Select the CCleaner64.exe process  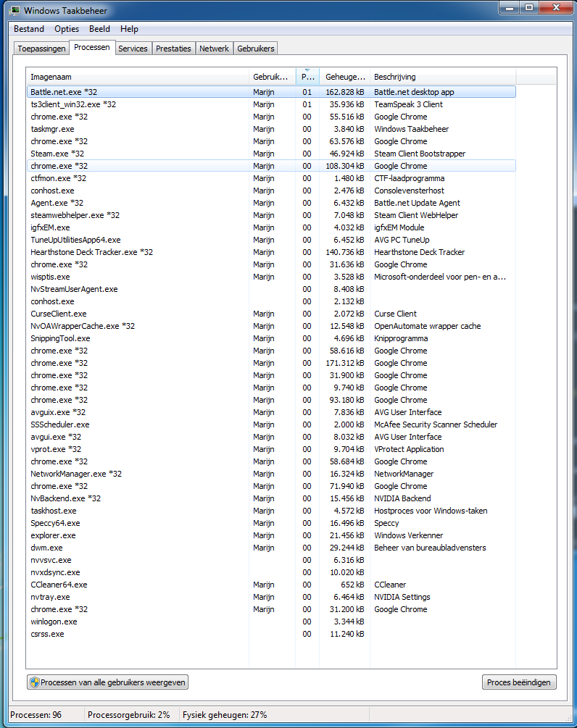point(271,585)
